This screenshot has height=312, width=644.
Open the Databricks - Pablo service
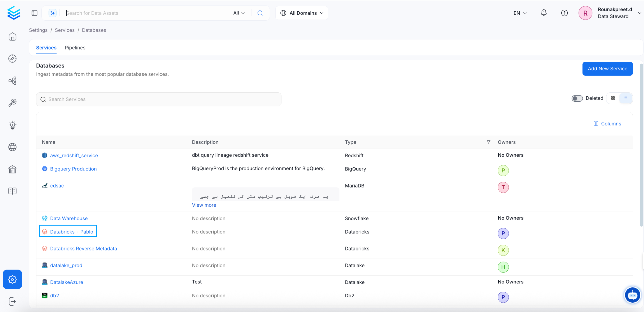pos(72,232)
